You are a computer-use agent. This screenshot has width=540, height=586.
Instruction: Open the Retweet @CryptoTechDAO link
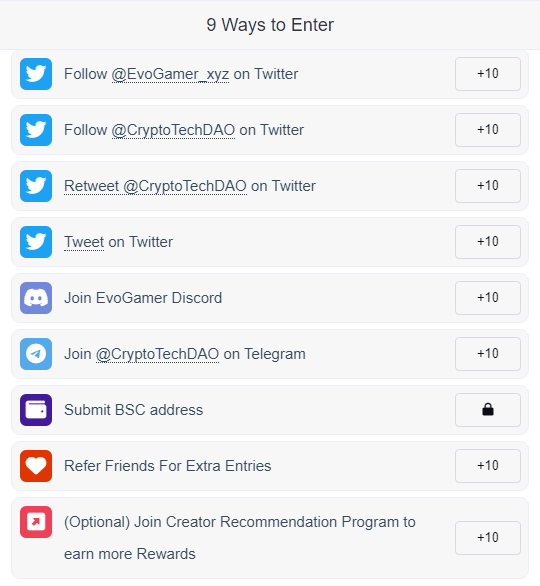[x=155, y=186]
